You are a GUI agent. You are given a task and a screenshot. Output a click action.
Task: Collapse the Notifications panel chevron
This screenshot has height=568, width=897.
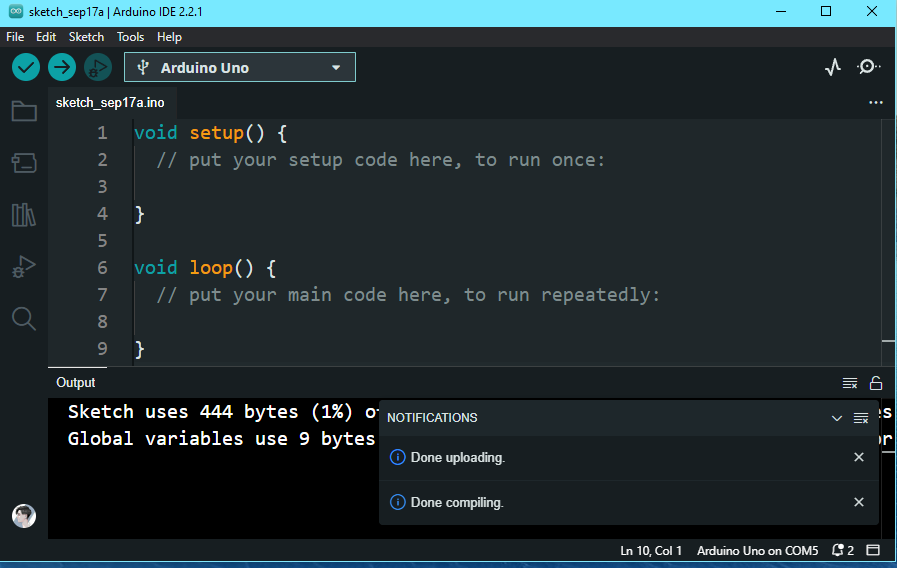pos(836,418)
